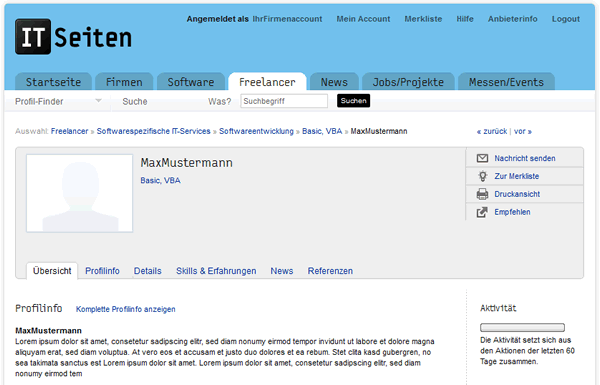Click the lightbulb icon for Zur Merkliste
This screenshot has height=385, width=600.
click(x=483, y=176)
